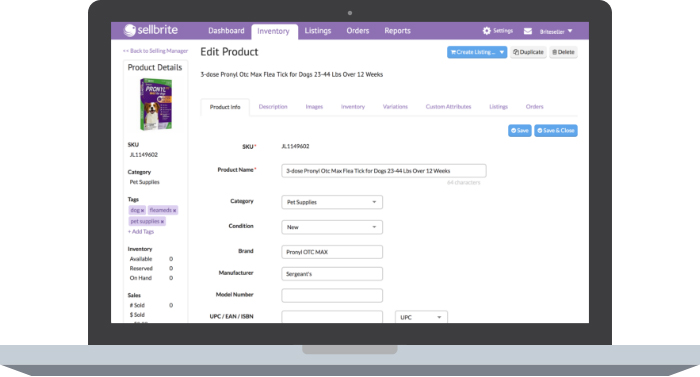Click the Product Details heading

(x=155, y=67)
